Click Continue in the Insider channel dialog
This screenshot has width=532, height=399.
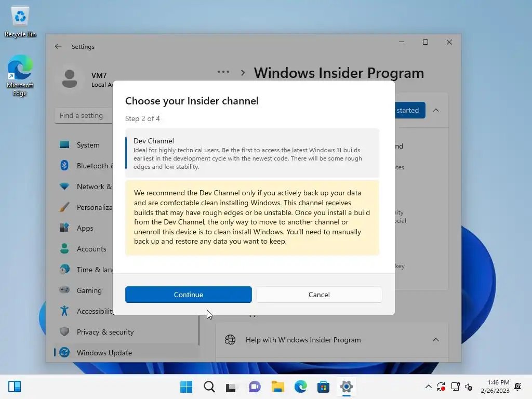pyautogui.click(x=188, y=295)
